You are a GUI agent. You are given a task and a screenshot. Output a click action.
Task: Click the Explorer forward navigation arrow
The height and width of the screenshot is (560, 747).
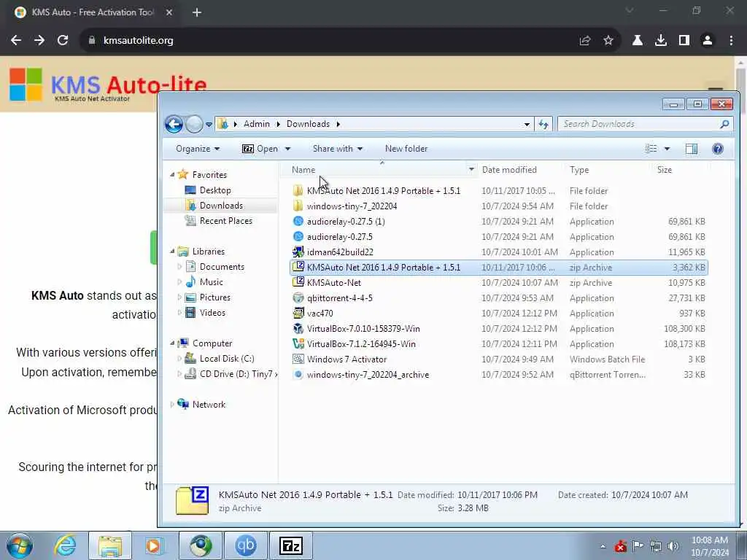[x=194, y=124]
